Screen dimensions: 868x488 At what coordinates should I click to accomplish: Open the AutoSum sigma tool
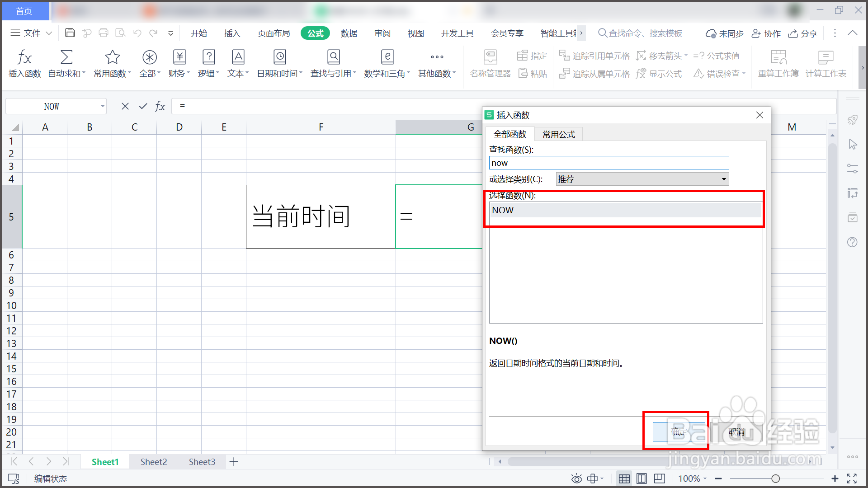66,58
